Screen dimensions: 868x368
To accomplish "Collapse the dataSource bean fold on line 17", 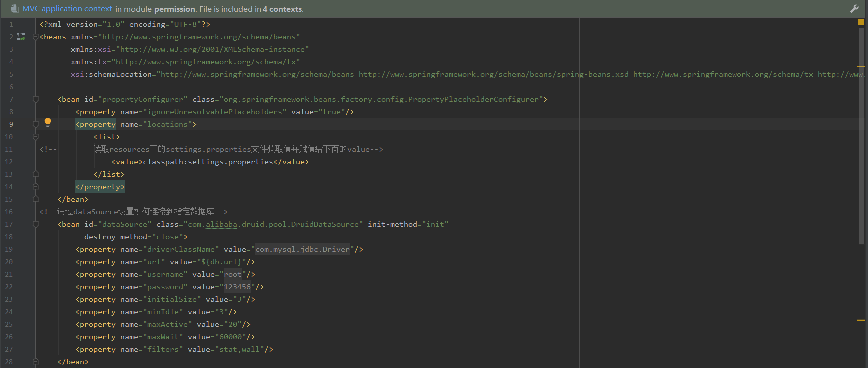I will 35,224.
